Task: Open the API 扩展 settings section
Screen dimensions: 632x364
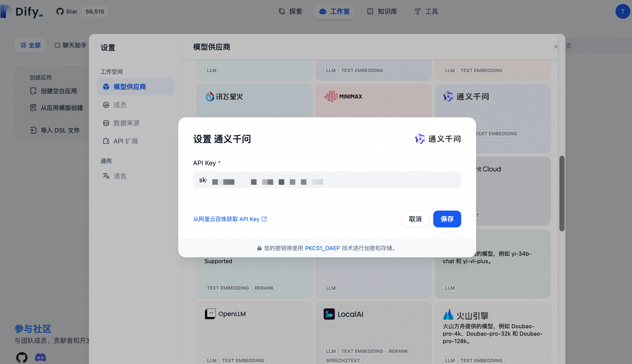Action: pos(125,141)
